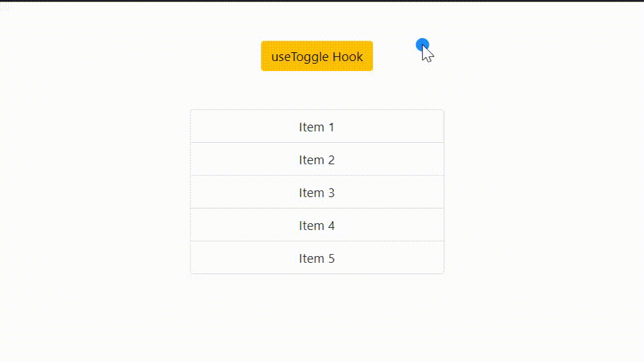Activate the entry between Item 1 and Item 3
644x362 pixels.
coord(317,160)
